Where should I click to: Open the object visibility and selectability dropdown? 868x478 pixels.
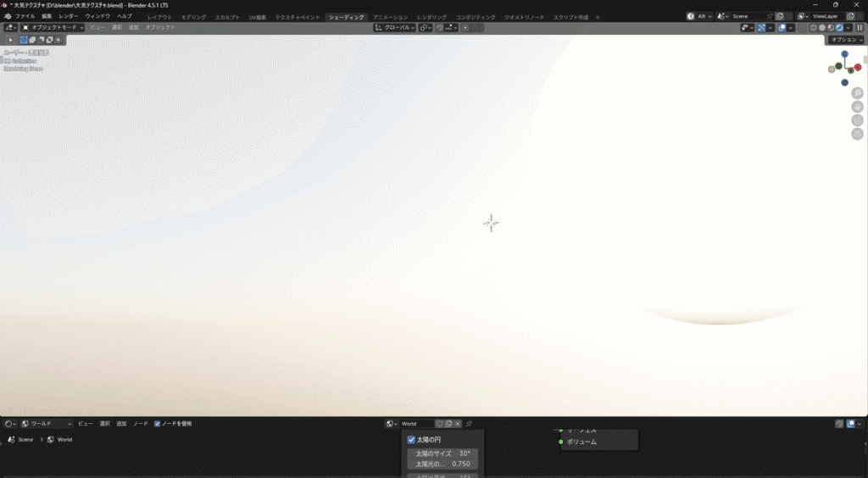[748, 28]
